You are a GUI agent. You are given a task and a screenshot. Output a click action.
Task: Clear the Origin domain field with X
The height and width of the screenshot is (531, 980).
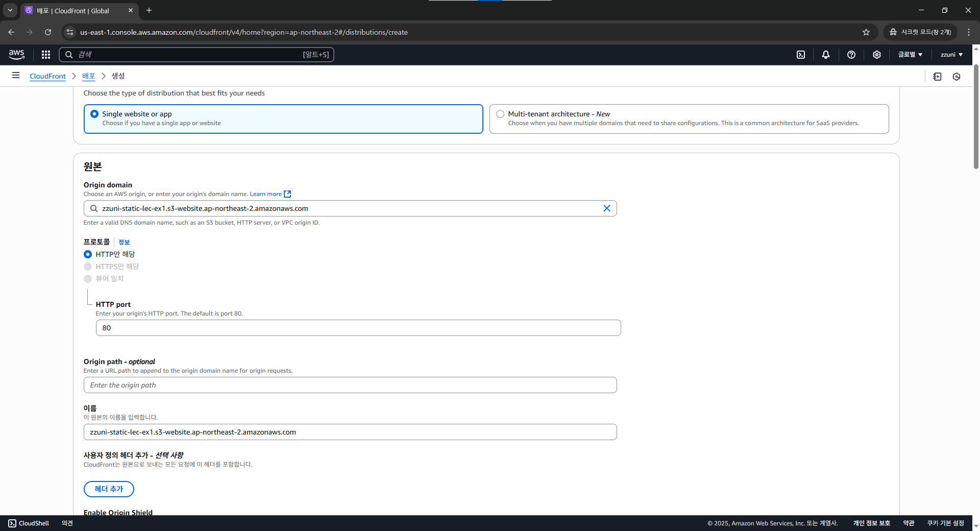coord(607,208)
